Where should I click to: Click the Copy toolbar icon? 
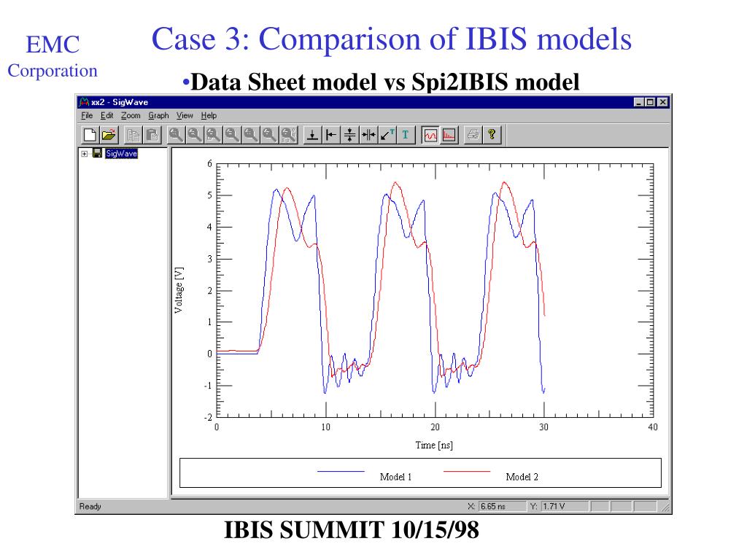(133, 135)
